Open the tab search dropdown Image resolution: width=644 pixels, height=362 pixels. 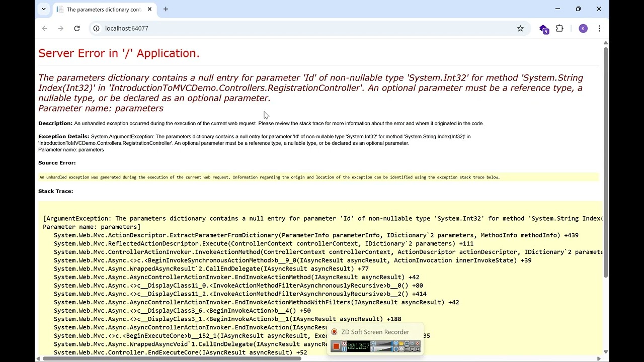[44, 9]
